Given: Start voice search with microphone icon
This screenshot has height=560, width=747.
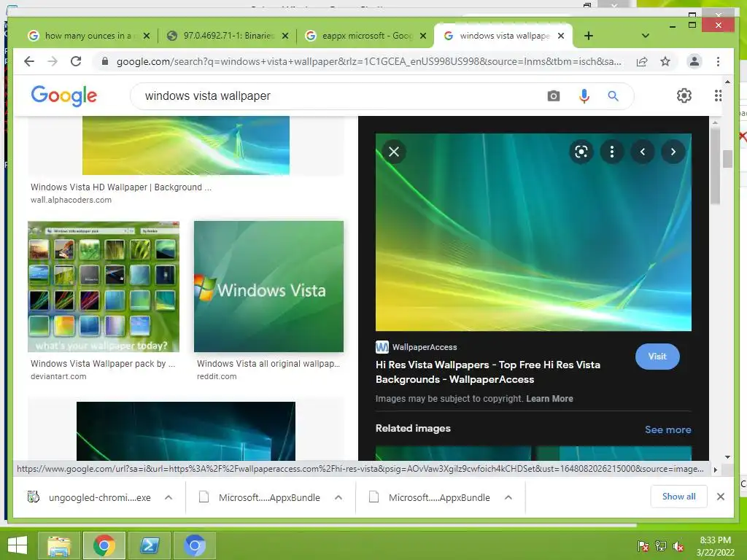Looking at the screenshot, I should tap(584, 96).
